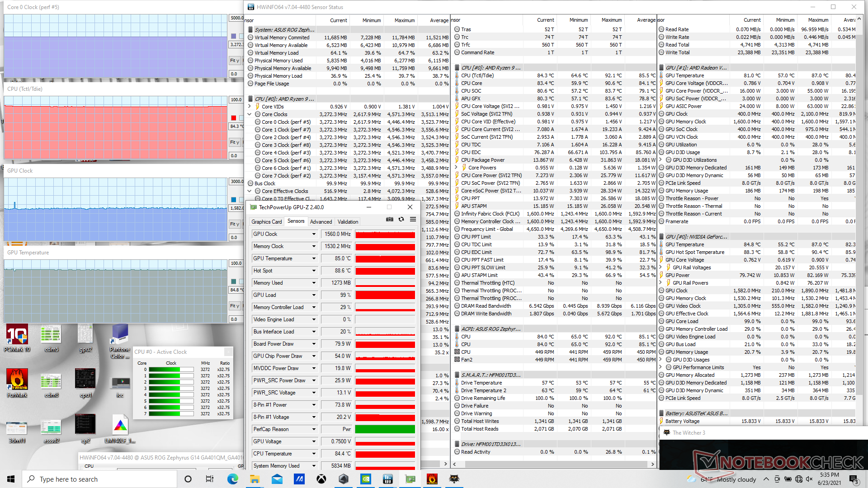Select the cpu1 desktop image file
Viewport: 868px width, 488px height.
pos(85,383)
